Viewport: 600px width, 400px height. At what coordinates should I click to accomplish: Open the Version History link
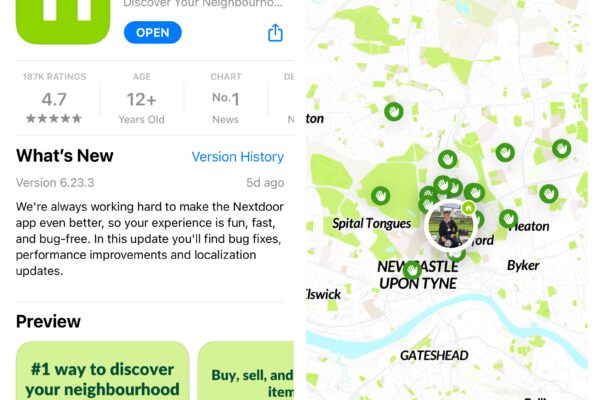click(238, 157)
